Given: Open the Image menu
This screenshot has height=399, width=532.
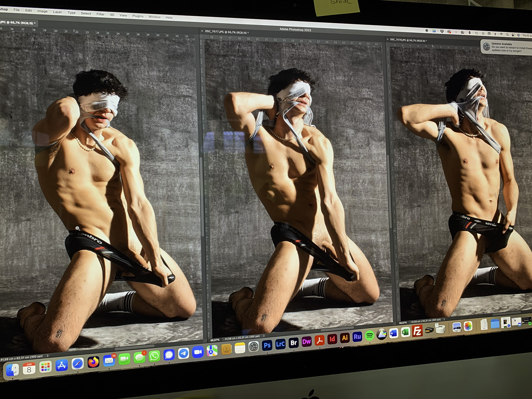Looking at the screenshot, I should pos(43,11).
